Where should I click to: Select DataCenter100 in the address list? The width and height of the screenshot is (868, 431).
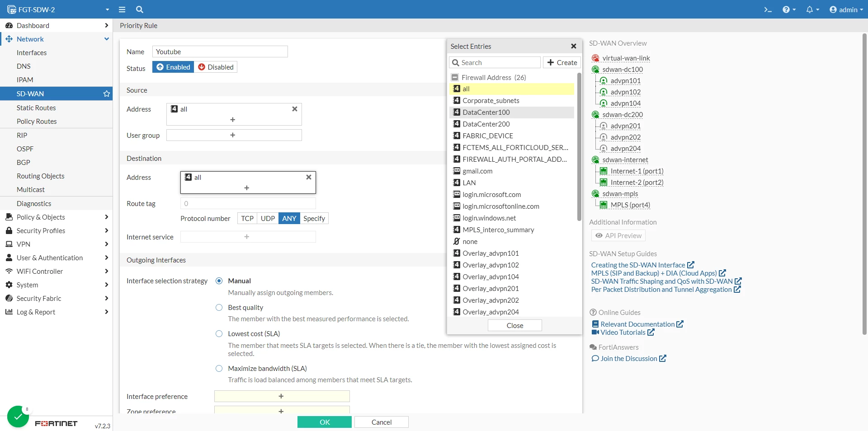click(x=512, y=112)
